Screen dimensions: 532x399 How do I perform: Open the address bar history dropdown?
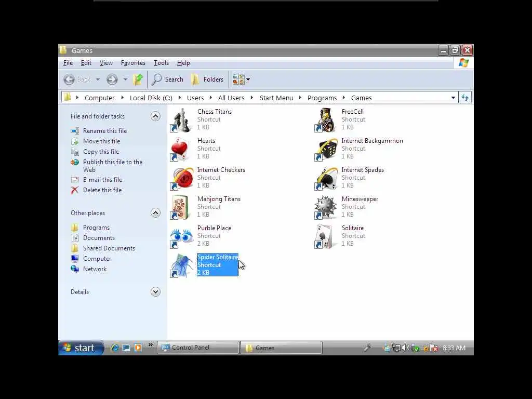[453, 98]
